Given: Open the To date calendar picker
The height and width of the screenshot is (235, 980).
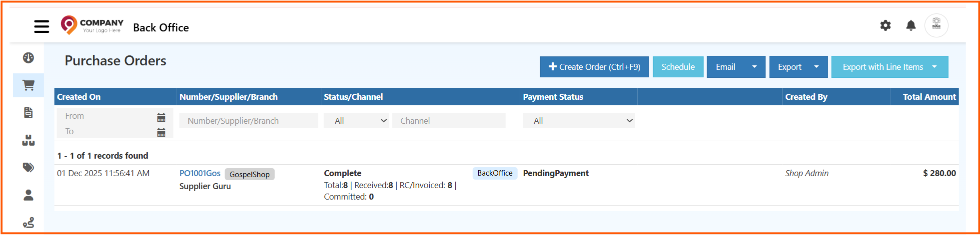Looking at the screenshot, I should (x=161, y=132).
